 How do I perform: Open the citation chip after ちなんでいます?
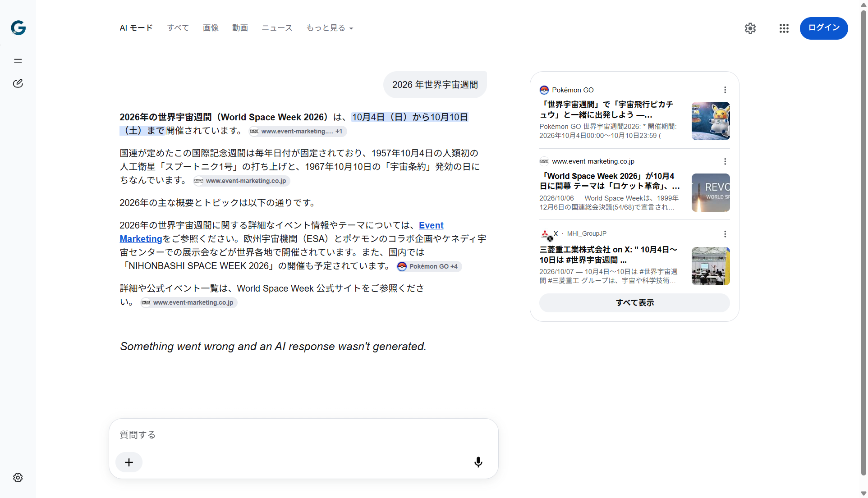(241, 181)
